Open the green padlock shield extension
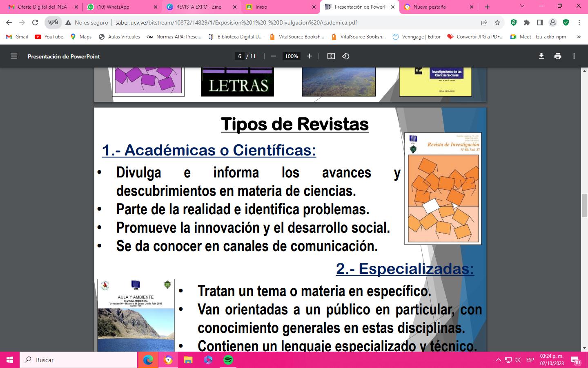This screenshot has height=368, width=588. [514, 23]
